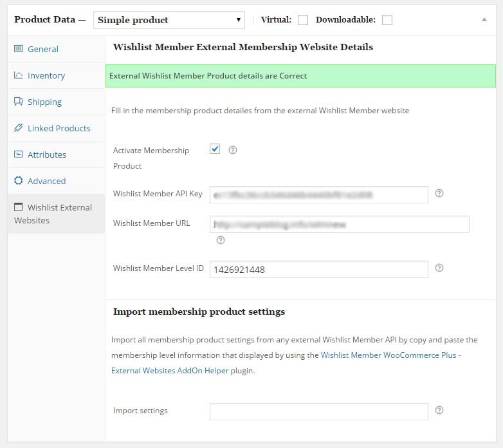Show help for Wishlist Member Level ID

click(x=439, y=268)
